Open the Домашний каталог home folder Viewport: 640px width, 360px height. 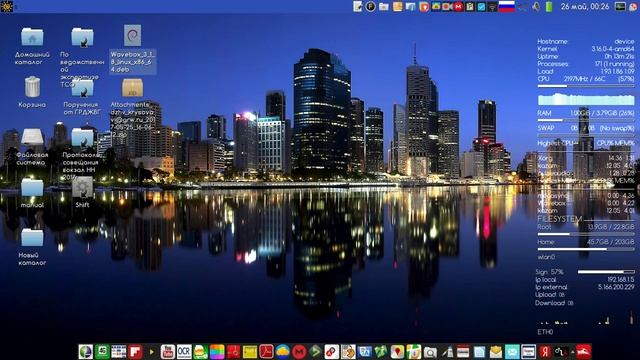pyautogui.click(x=32, y=37)
